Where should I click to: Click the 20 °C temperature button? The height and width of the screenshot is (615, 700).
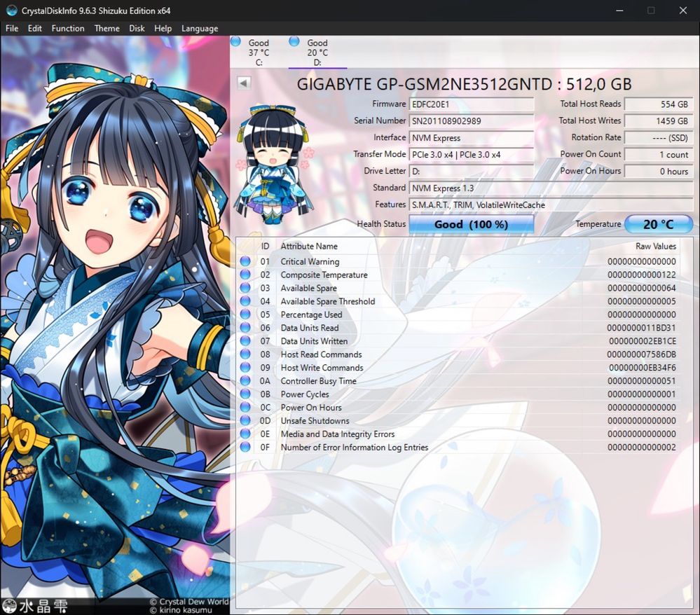[659, 224]
